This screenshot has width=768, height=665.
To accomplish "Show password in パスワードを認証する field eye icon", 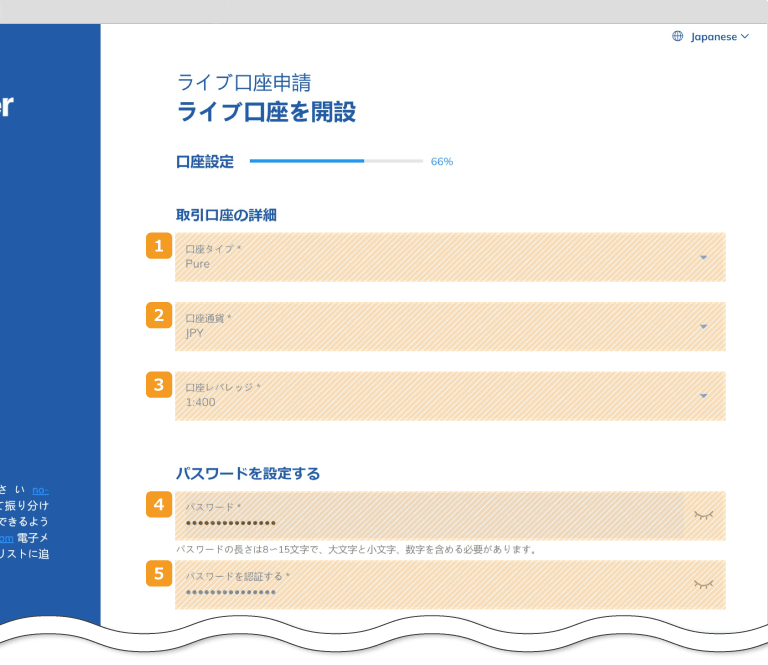I will pyautogui.click(x=703, y=584).
